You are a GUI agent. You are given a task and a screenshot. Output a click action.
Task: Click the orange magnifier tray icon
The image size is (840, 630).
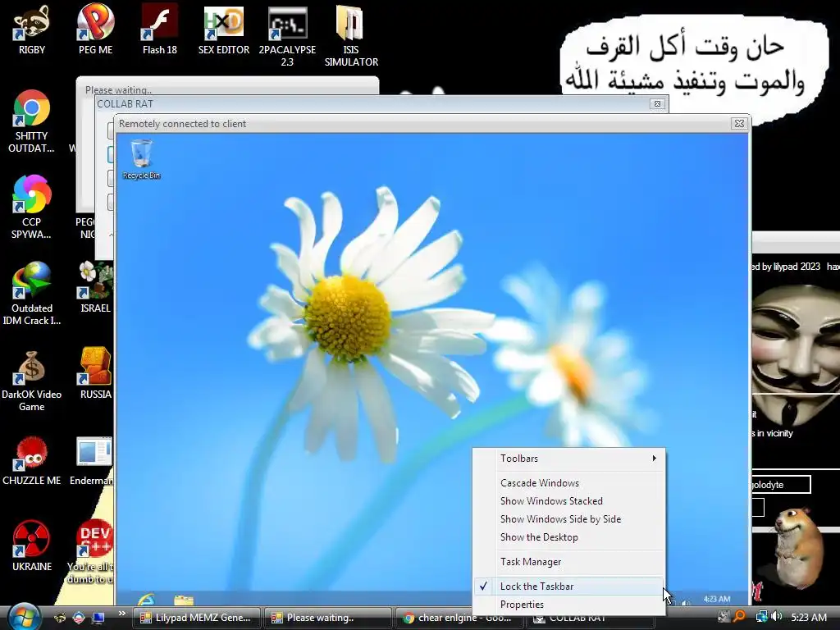tap(740, 617)
